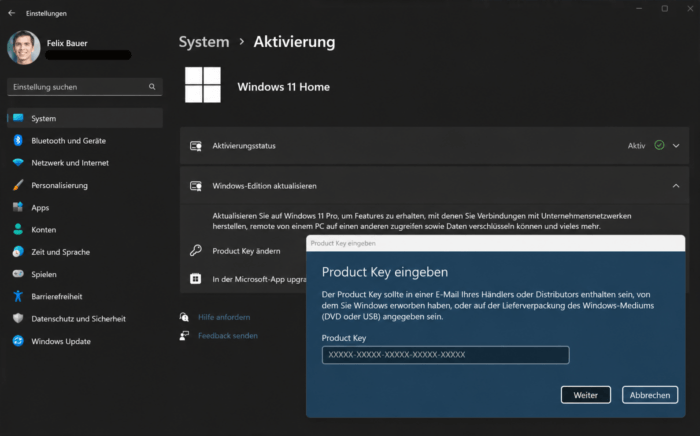The height and width of the screenshot is (436, 700).
Task: Click the Felix Bauer account name
Action: coord(67,43)
